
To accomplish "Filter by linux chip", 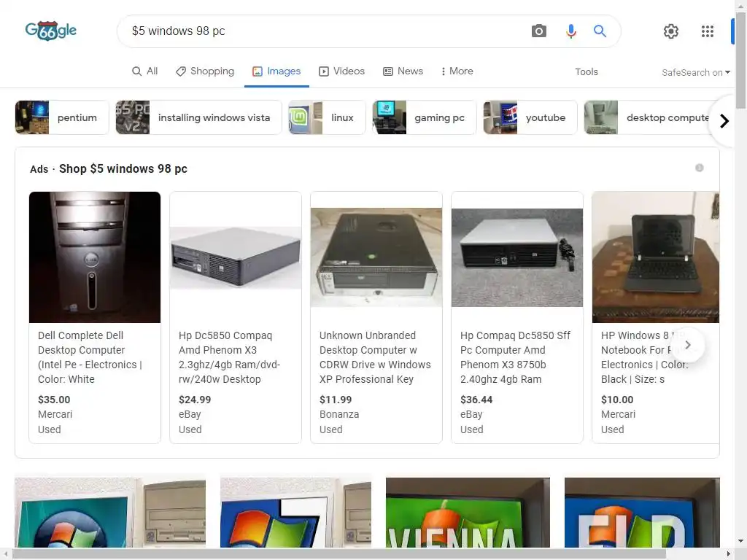I will point(327,117).
